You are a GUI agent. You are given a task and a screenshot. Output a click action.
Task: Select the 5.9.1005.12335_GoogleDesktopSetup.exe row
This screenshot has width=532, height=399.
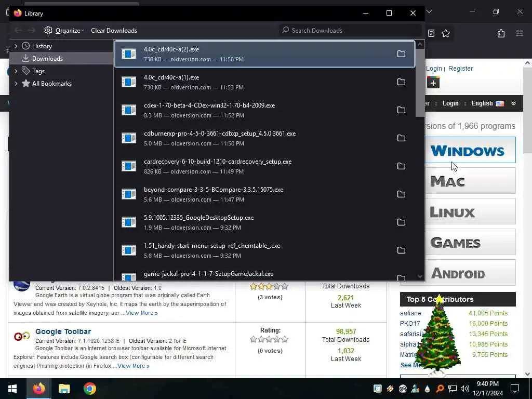(x=264, y=222)
